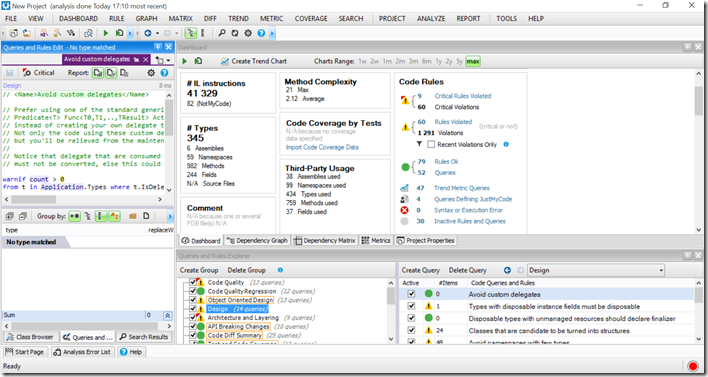
Task: Open the Critical Rules Violated link
Action: (x=463, y=96)
